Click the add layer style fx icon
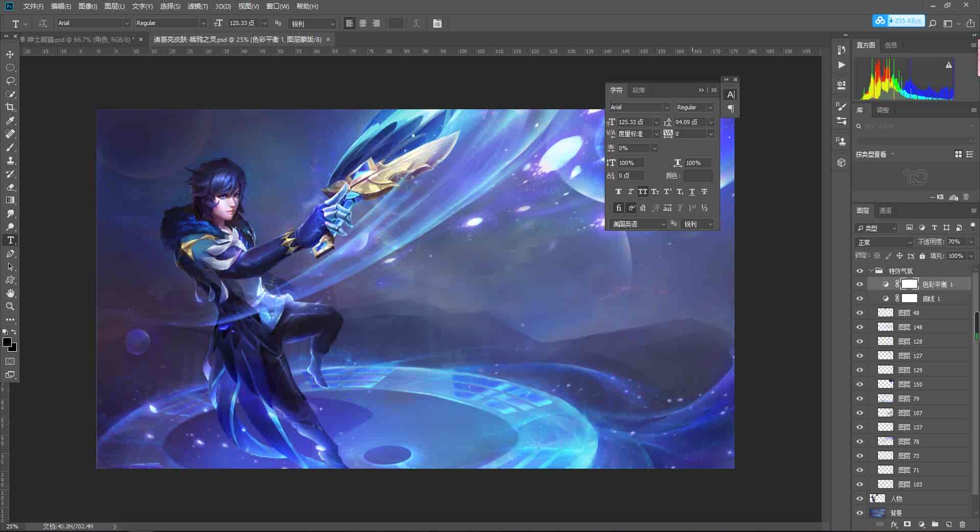 tap(894, 524)
